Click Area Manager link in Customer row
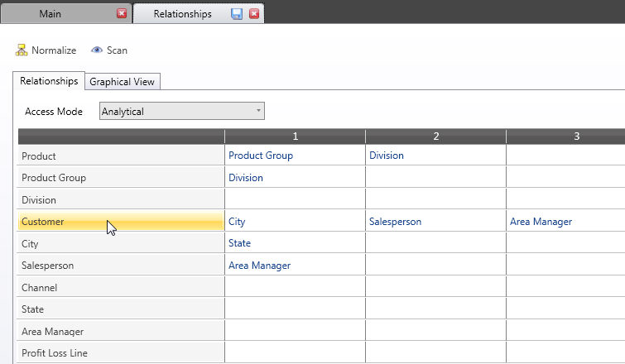This screenshot has width=625, height=364. [x=541, y=222]
